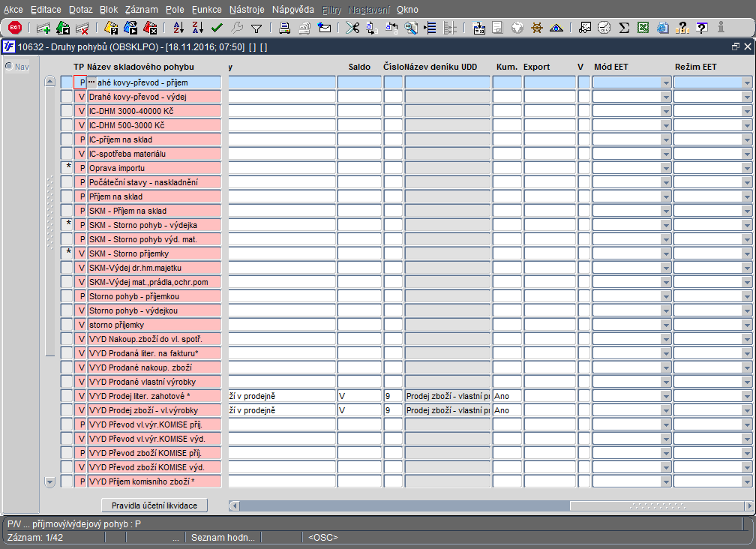Export with the green Excel icon
This screenshot has height=549, width=756.
[x=643, y=28]
